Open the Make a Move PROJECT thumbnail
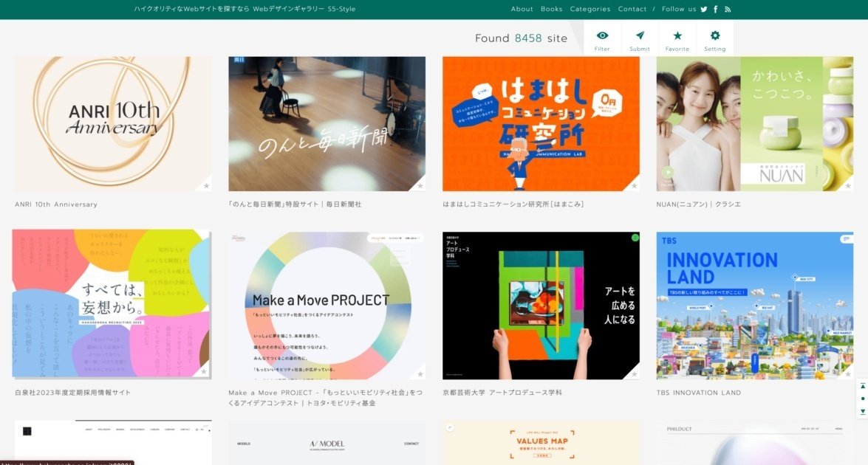Screen dimensions: 868x465 (327, 306)
